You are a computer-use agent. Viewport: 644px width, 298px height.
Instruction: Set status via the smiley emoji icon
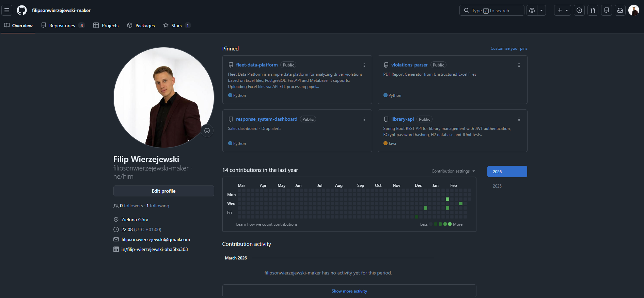pos(207,131)
